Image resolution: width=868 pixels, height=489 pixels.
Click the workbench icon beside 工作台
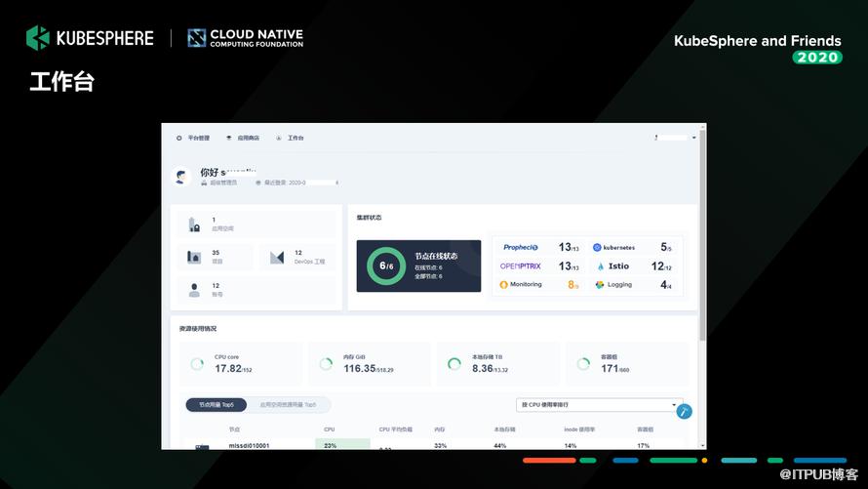[x=279, y=138]
